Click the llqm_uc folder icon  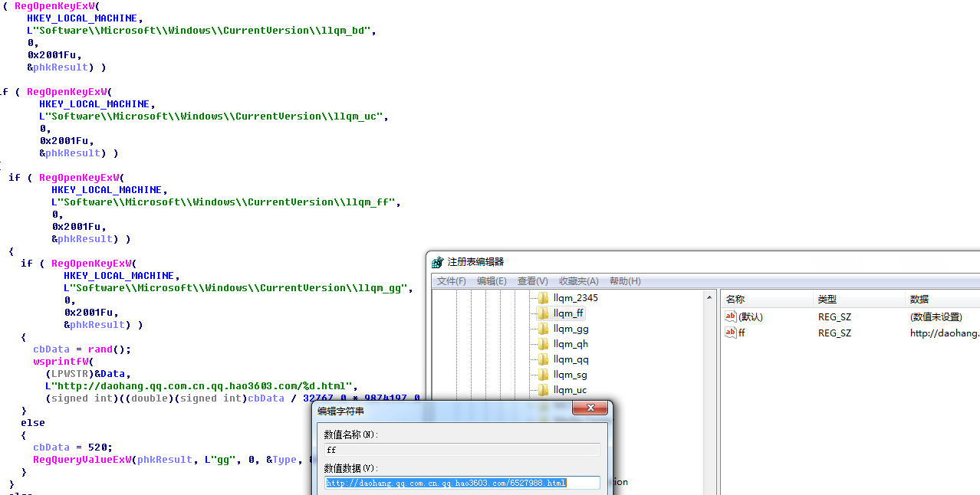pyautogui.click(x=544, y=390)
